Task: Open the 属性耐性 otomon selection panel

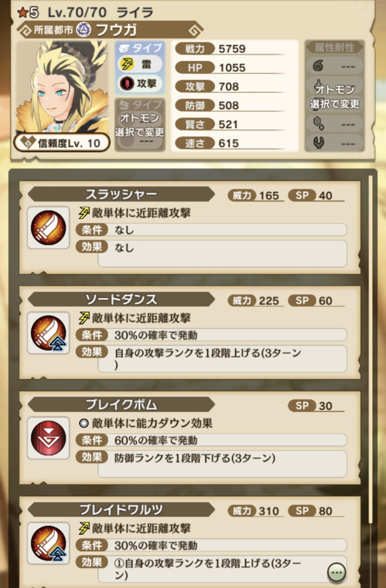Action: coord(334,96)
